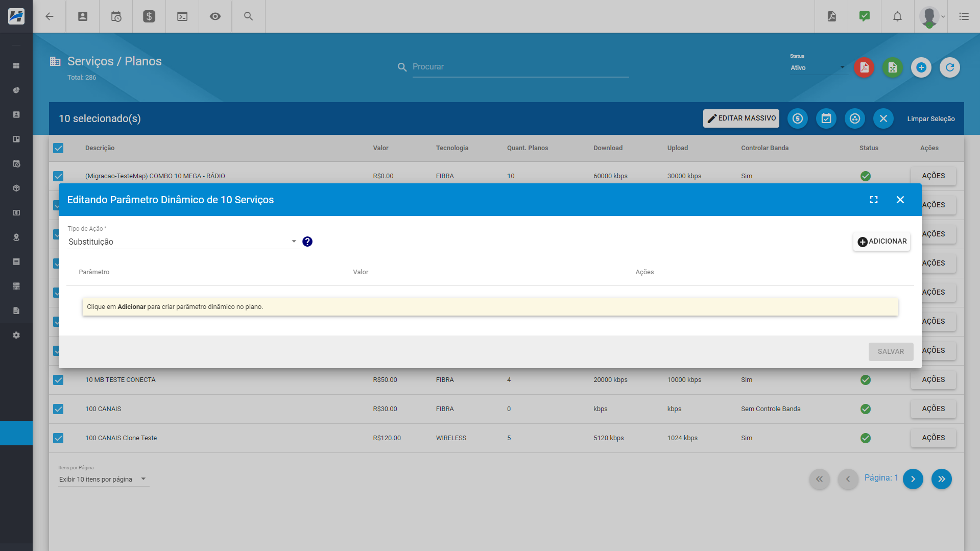Open the calendar clock icon in top toolbar
Image resolution: width=980 pixels, height=551 pixels.
pyautogui.click(x=116, y=16)
